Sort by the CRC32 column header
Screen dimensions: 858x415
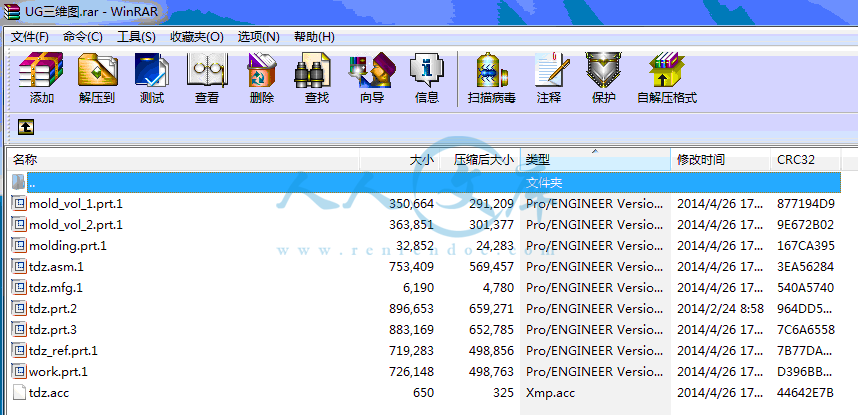805,160
